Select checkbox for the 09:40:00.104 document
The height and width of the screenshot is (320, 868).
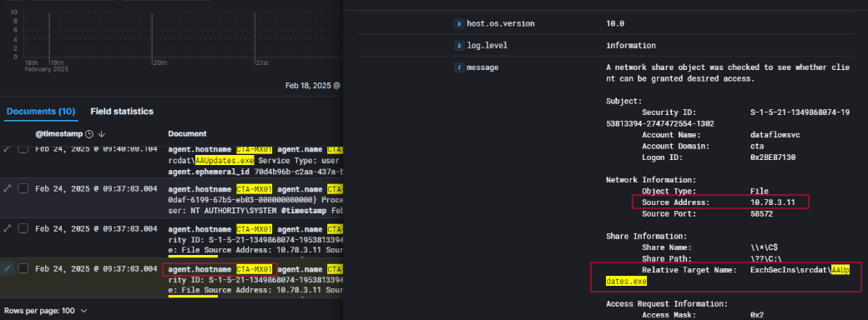23,148
